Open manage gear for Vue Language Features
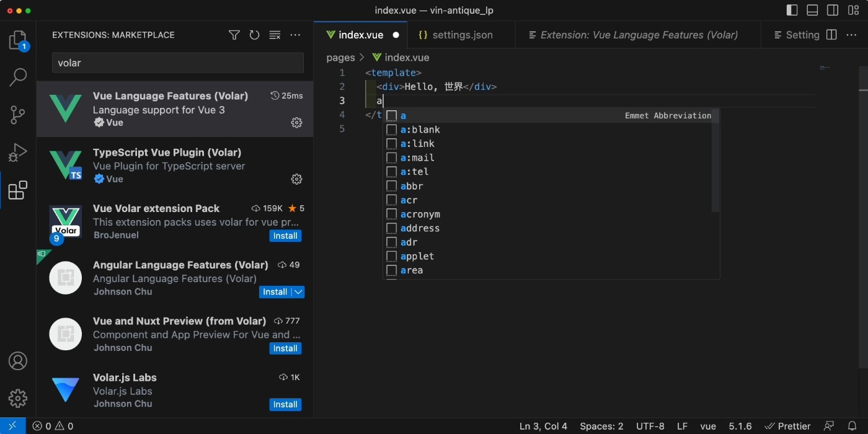 click(x=296, y=123)
